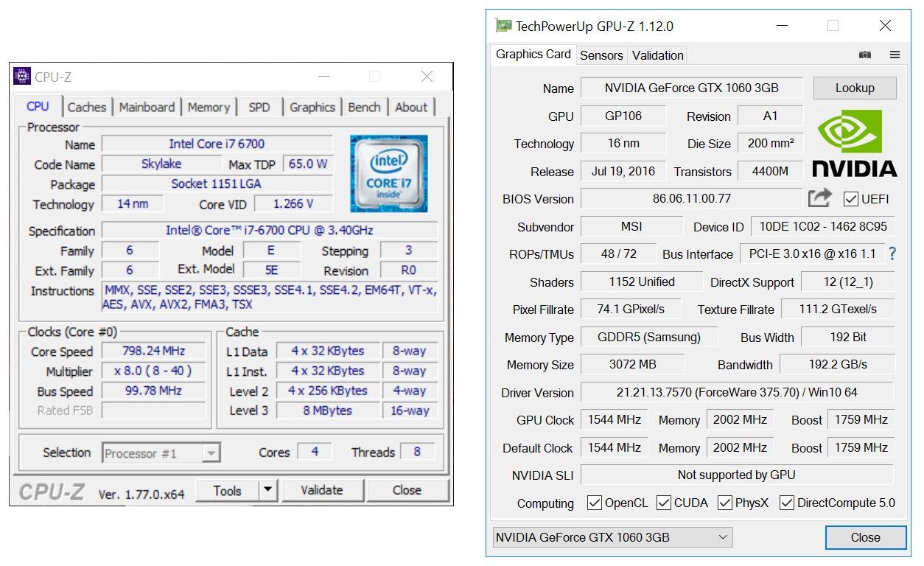Click the Memory Type value GDDR5 (Samsung)
This screenshot has width=924, height=566.
649,337
